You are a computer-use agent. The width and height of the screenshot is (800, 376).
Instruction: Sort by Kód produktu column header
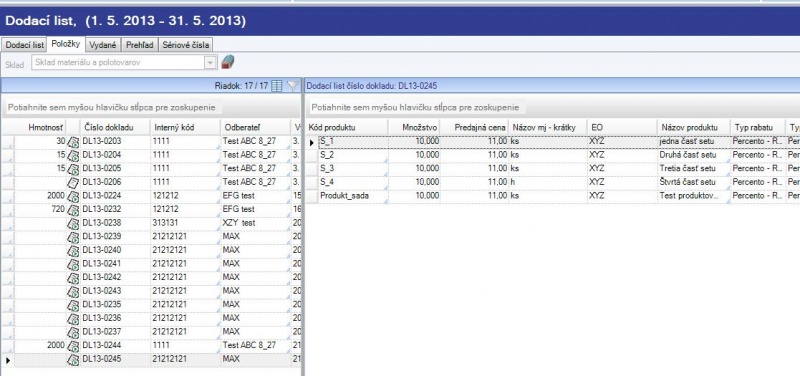tap(347, 127)
